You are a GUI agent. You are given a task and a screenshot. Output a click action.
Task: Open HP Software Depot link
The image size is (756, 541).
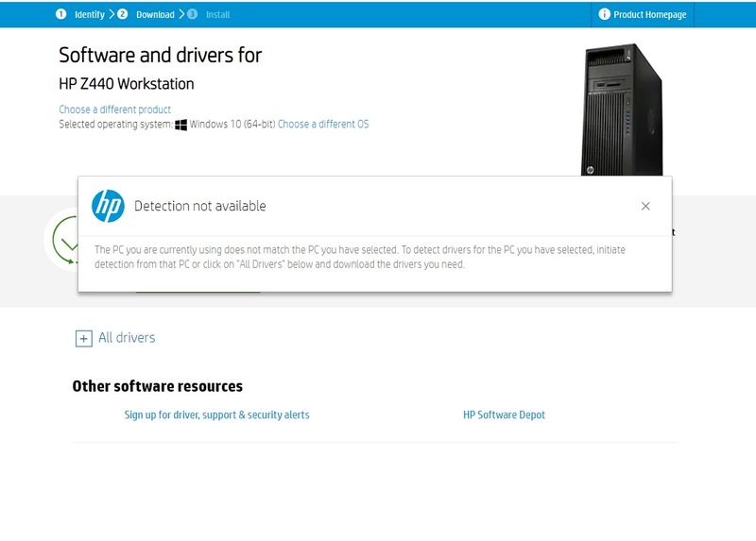tap(504, 414)
